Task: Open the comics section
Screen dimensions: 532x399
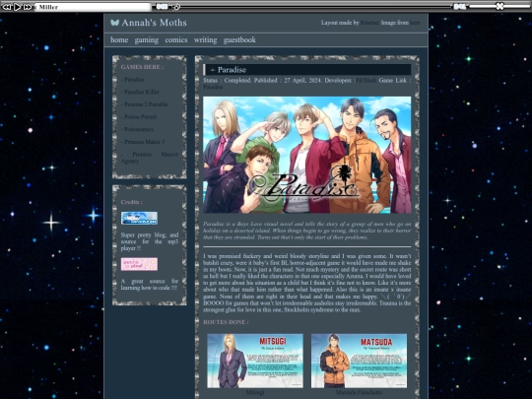Action: click(176, 39)
